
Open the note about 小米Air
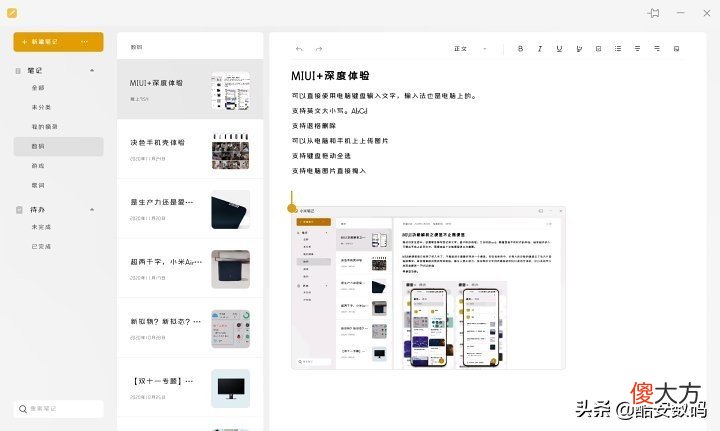click(x=190, y=269)
